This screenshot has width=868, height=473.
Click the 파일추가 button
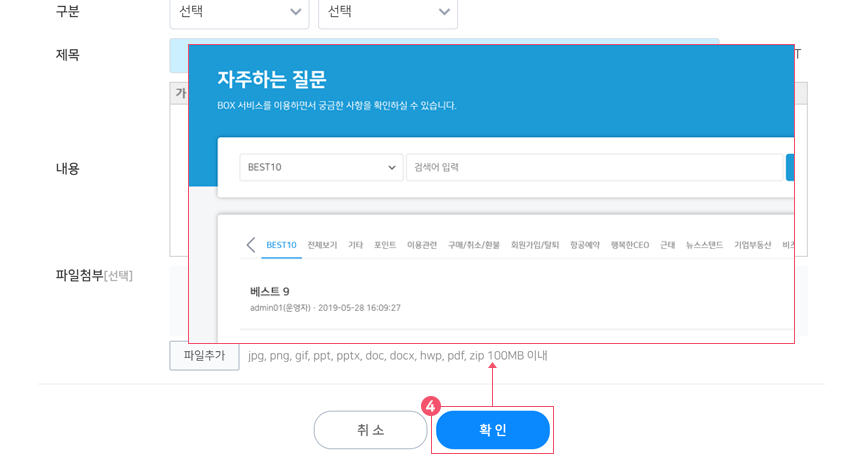pos(204,356)
